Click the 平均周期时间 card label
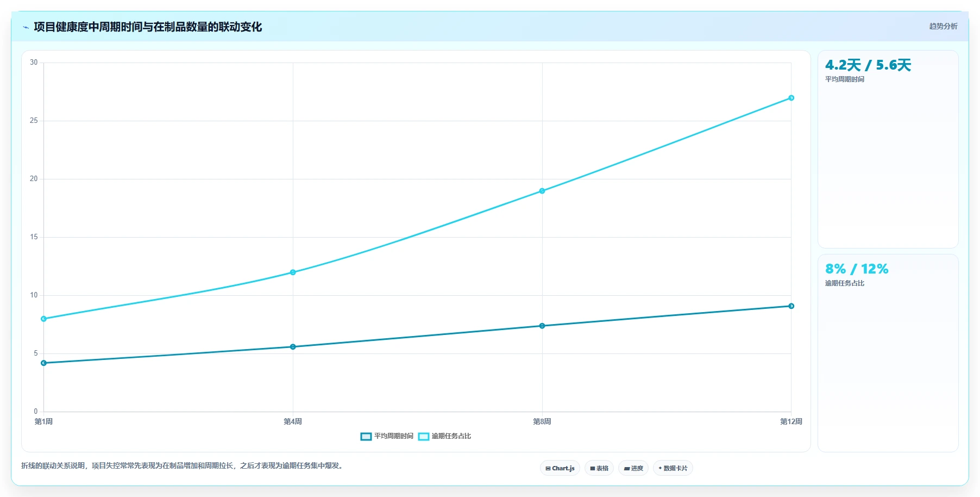The width and height of the screenshot is (980, 497). pos(845,79)
